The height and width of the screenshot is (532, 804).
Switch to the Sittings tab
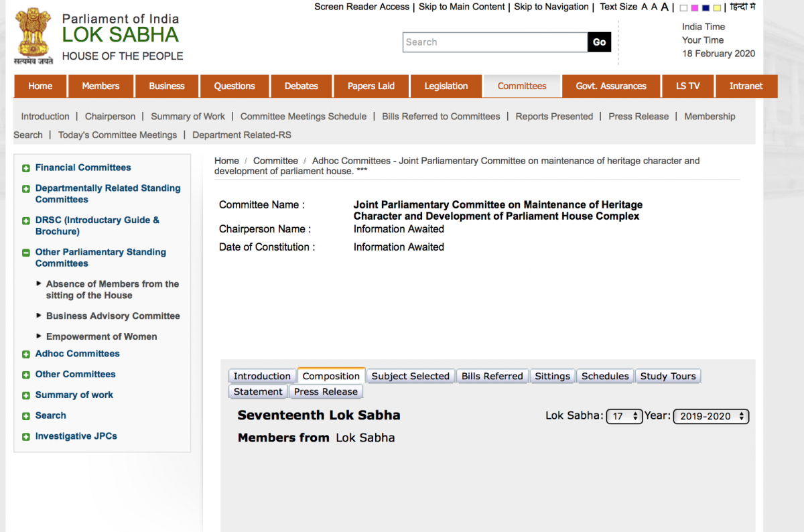point(552,376)
